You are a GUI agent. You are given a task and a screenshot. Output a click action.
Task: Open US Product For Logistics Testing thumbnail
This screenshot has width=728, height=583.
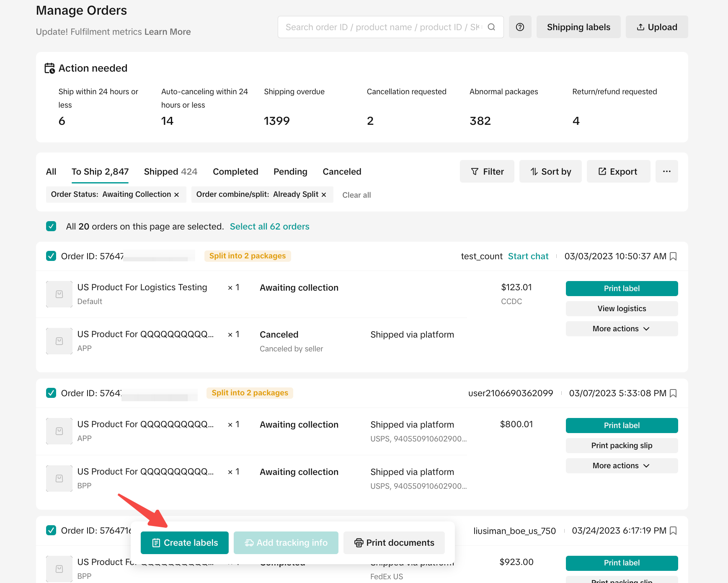(x=59, y=294)
